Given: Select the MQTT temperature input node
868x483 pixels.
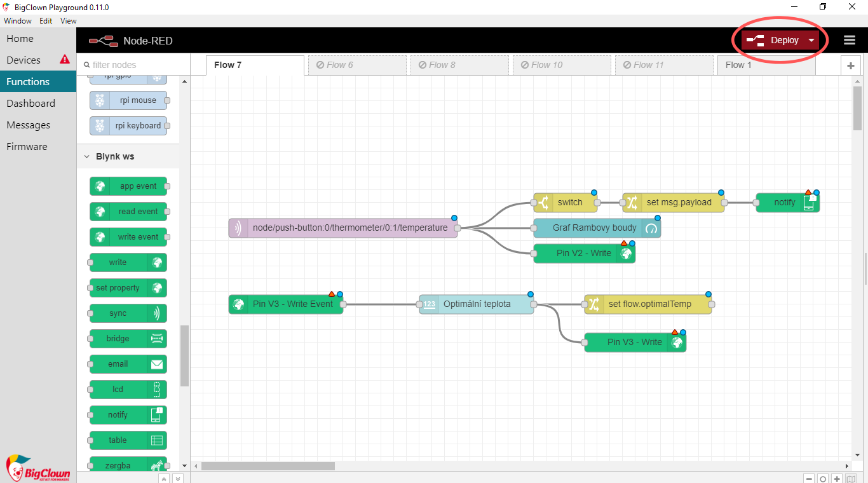Looking at the screenshot, I should coord(343,228).
